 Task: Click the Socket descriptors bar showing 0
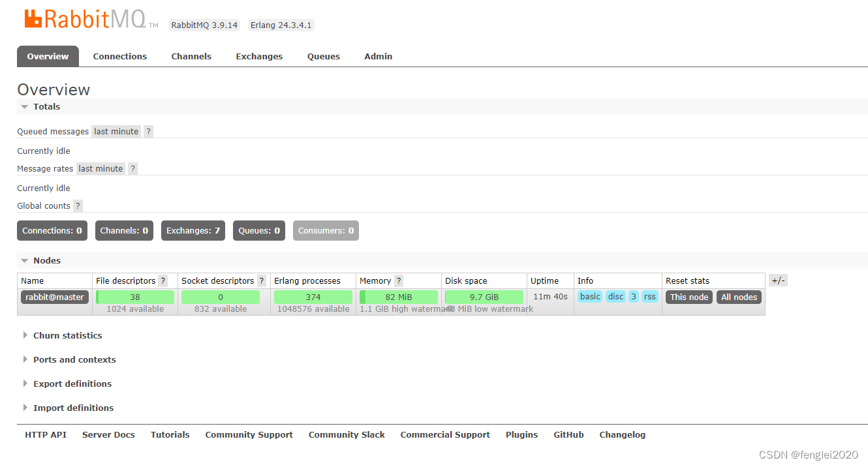pyautogui.click(x=221, y=297)
